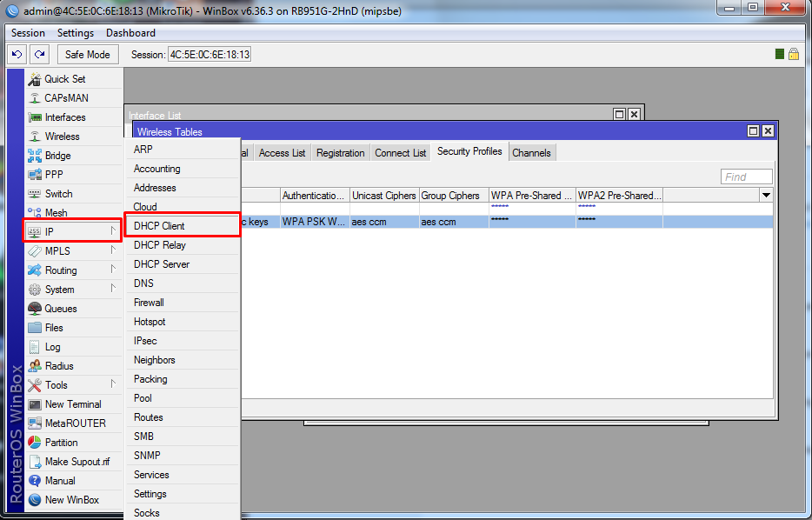812x520 pixels.
Task: Click the Tools wrench icon
Action: (x=35, y=385)
